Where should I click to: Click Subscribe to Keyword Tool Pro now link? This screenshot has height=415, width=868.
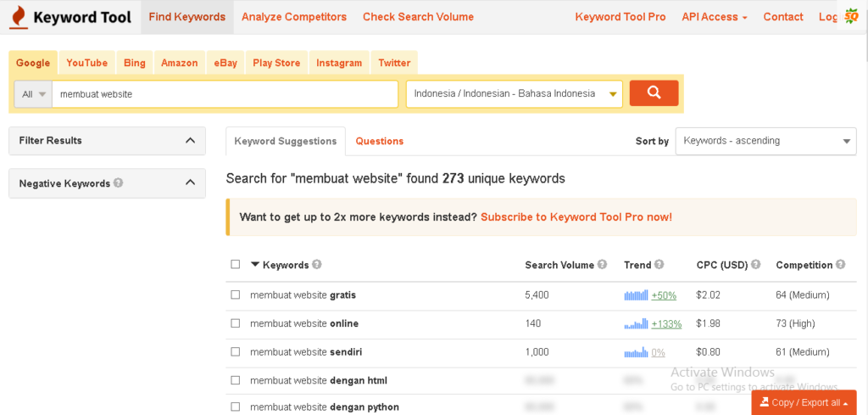pyautogui.click(x=576, y=217)
